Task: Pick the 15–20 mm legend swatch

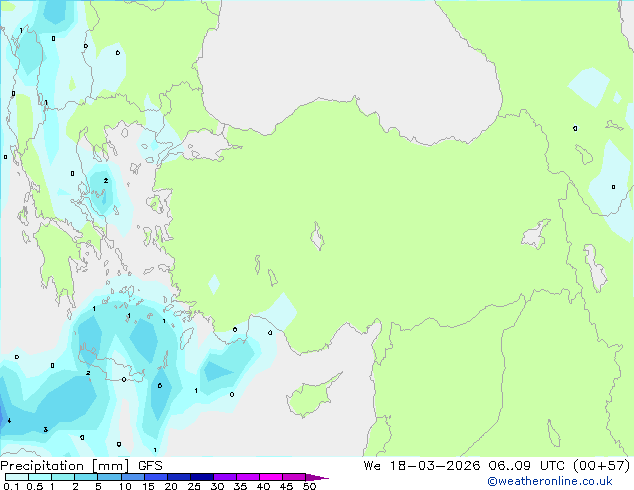Action: 156,477
